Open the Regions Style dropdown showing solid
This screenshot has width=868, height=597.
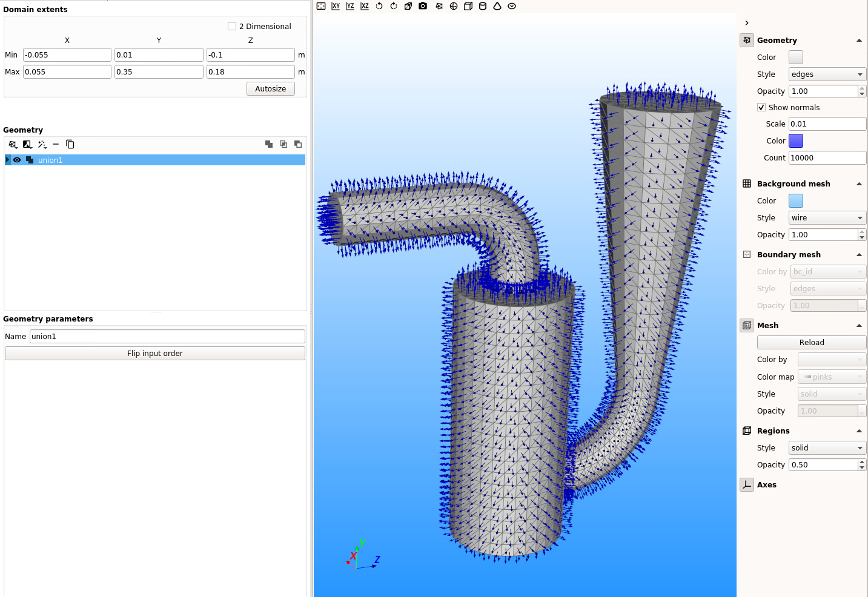[x=827, y=448]
